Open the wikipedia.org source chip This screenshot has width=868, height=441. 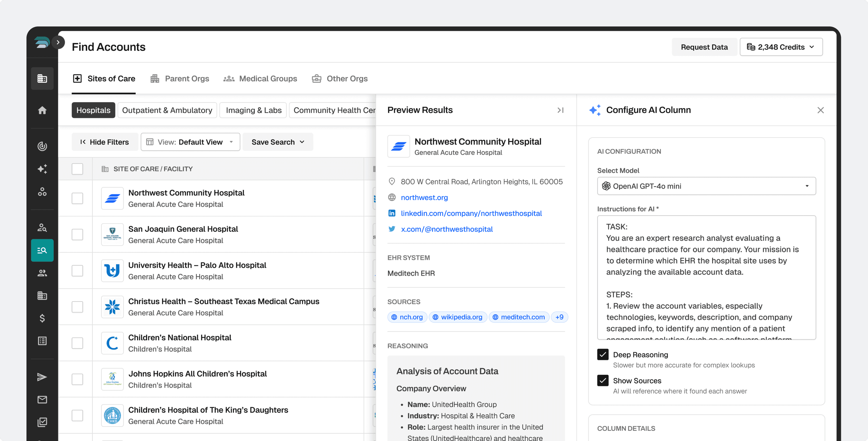point(458,317)
